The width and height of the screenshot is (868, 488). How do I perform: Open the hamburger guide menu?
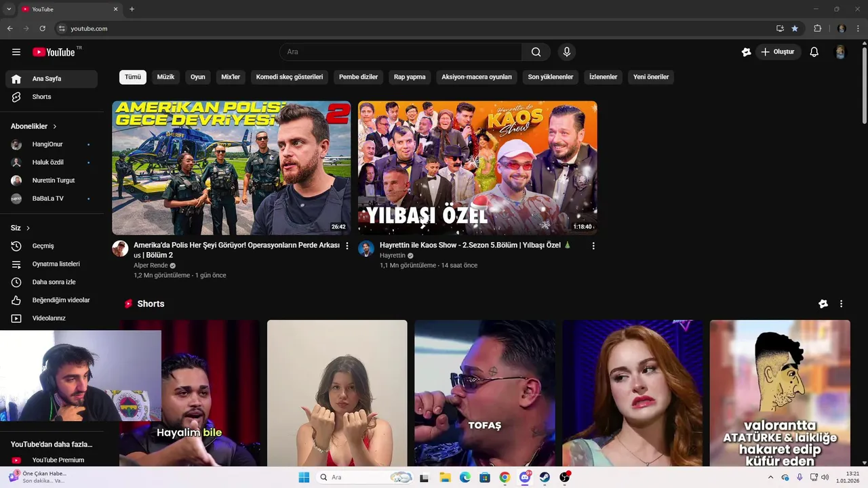click(16, 52)
